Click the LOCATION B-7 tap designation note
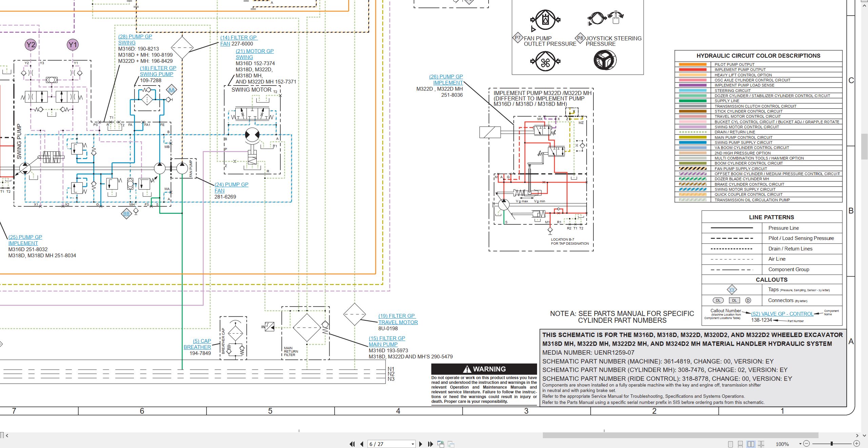868x448 pixels. [570, 241]
